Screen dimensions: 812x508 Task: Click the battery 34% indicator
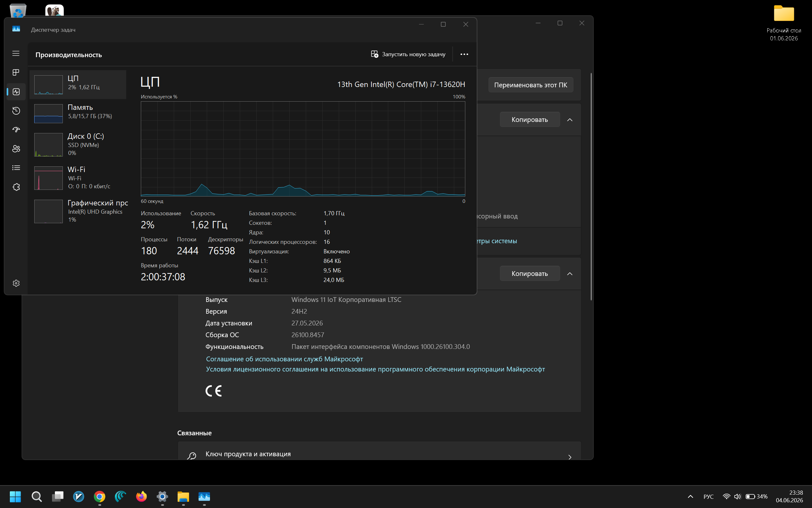pos(756,496)
